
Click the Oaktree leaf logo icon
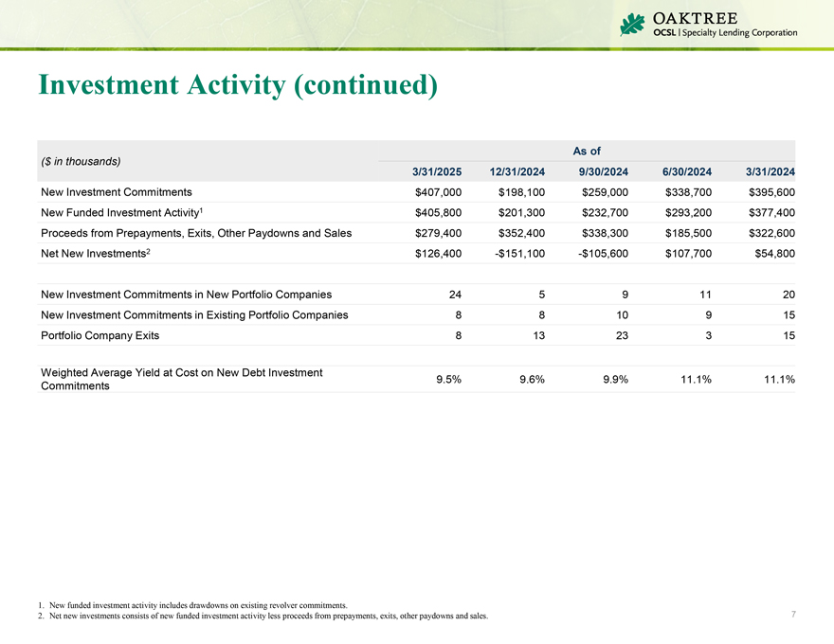point(632,25)
